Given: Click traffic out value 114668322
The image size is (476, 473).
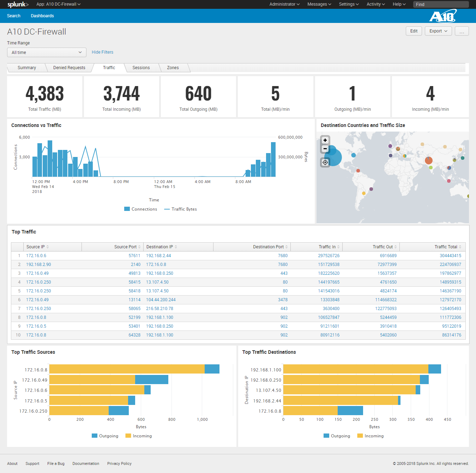Looking at the screenshot, I should point(386,300).
